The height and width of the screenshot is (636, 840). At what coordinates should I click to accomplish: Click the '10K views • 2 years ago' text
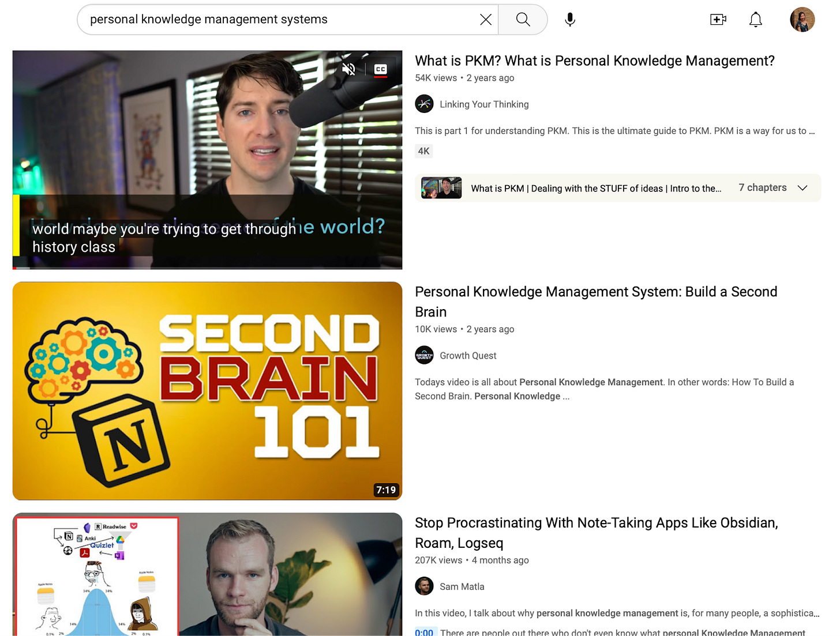(x=464, y=329)
